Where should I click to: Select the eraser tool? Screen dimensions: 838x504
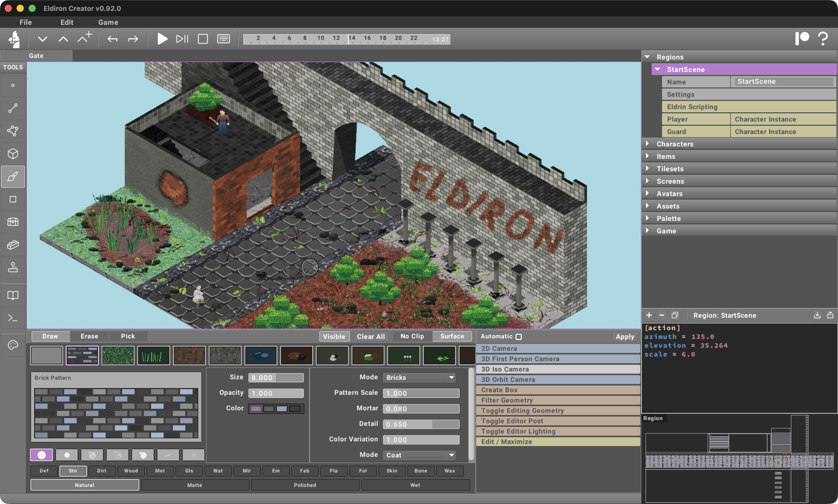(x=13, y=245)
